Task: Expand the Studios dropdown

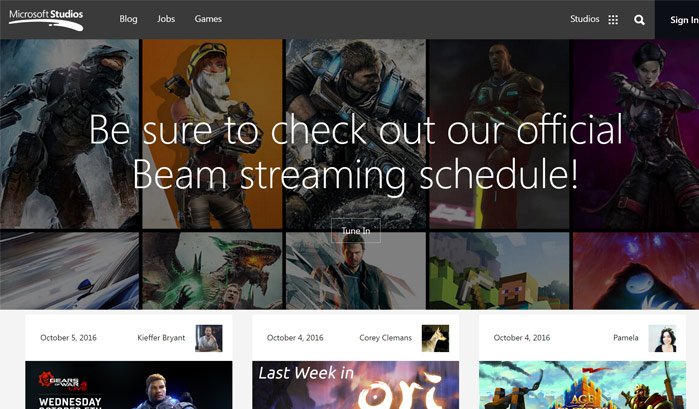Action: pos(585,19)
